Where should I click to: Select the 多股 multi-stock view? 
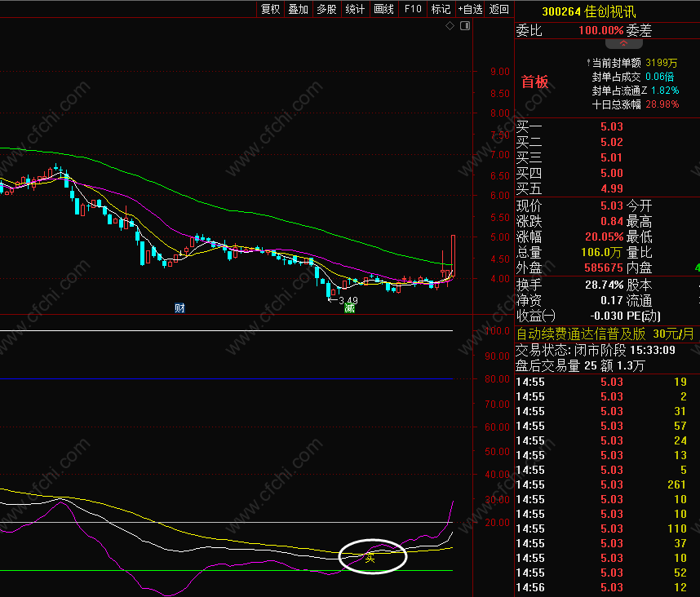(x=326, y=9)
